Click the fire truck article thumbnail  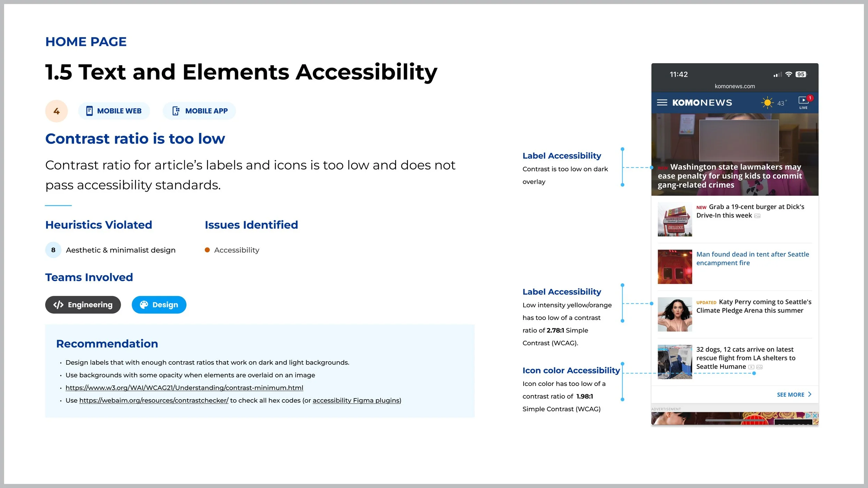click(675, 267)
